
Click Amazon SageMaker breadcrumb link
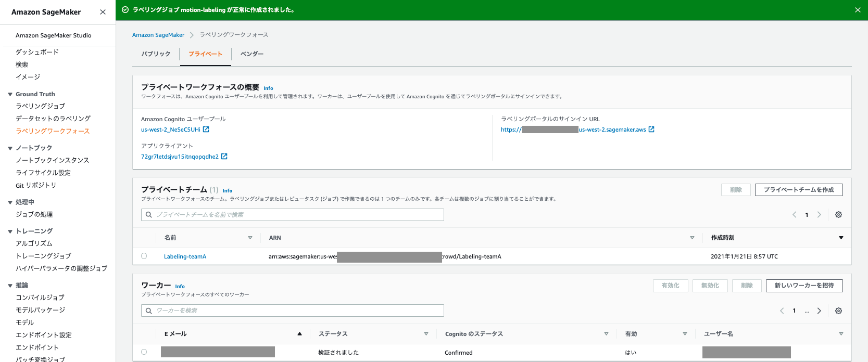pos(158,35)
